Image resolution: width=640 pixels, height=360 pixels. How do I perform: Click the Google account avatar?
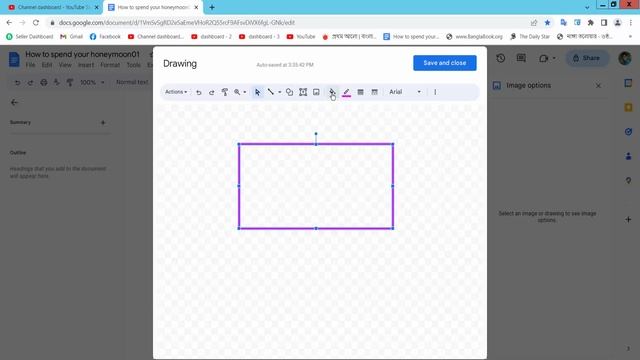624,58
